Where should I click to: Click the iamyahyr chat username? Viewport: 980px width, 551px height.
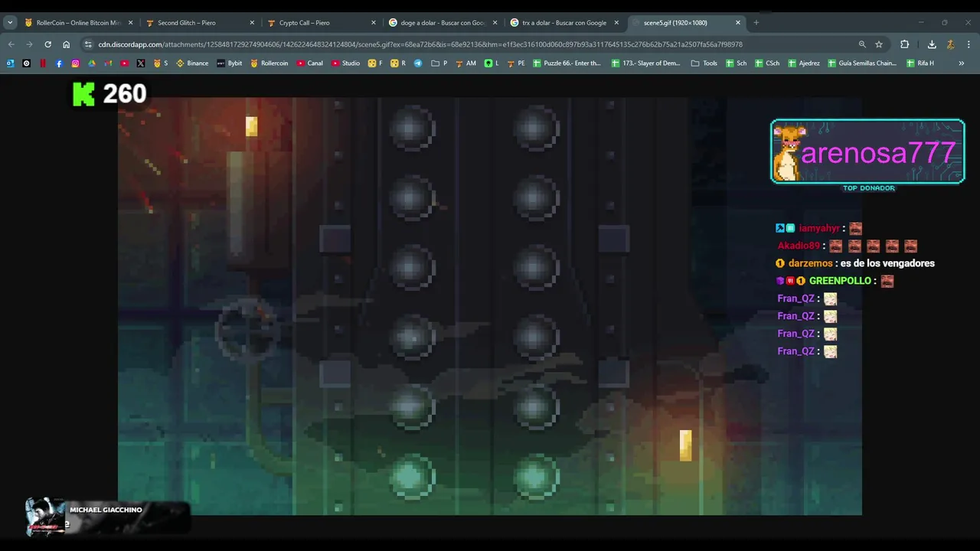coord(819,228)
